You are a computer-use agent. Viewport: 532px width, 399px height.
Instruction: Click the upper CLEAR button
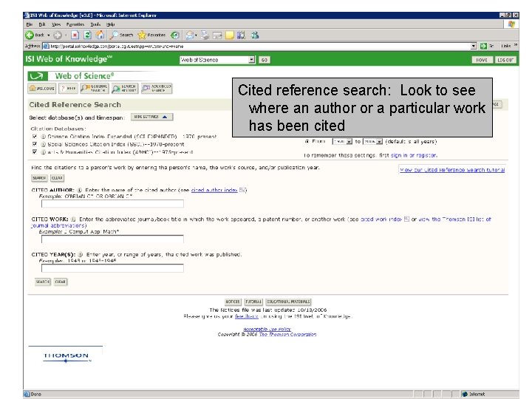coord(57,178)
